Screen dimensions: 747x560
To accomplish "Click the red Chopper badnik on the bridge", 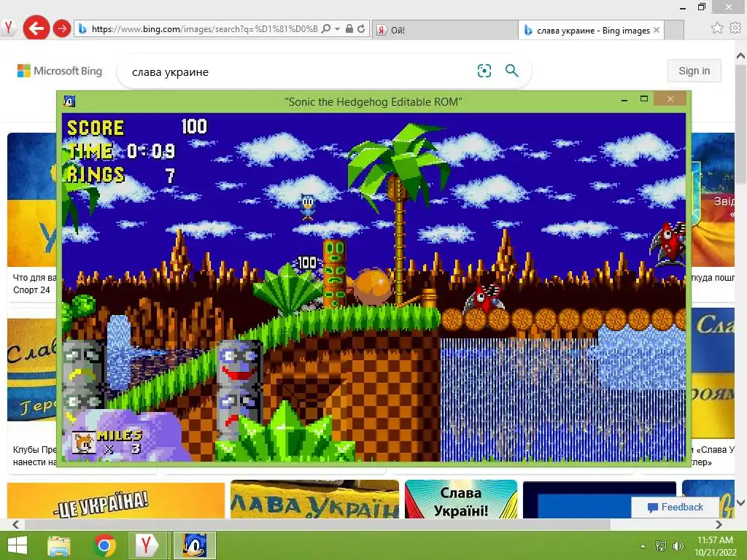I will point(484,298).
